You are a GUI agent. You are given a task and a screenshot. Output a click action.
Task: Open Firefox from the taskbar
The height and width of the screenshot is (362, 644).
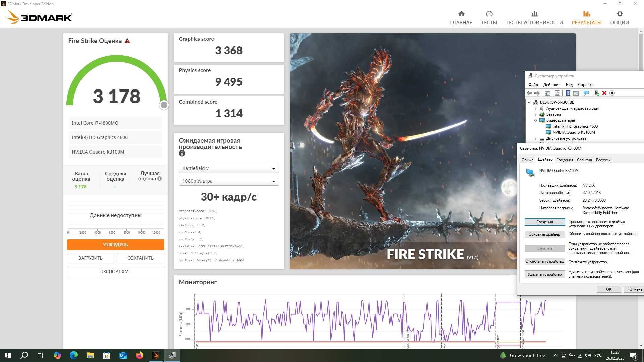tap(140, 355)
